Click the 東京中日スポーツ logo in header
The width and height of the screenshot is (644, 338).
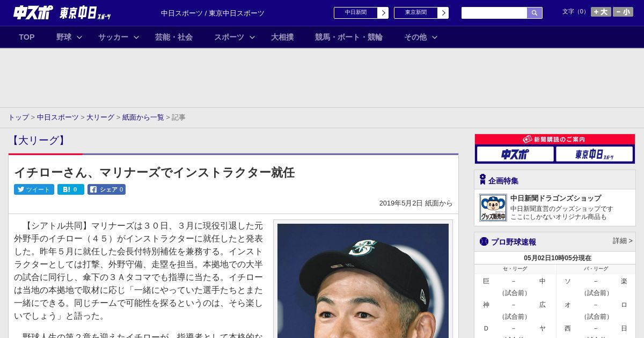(x=85, y=13)
